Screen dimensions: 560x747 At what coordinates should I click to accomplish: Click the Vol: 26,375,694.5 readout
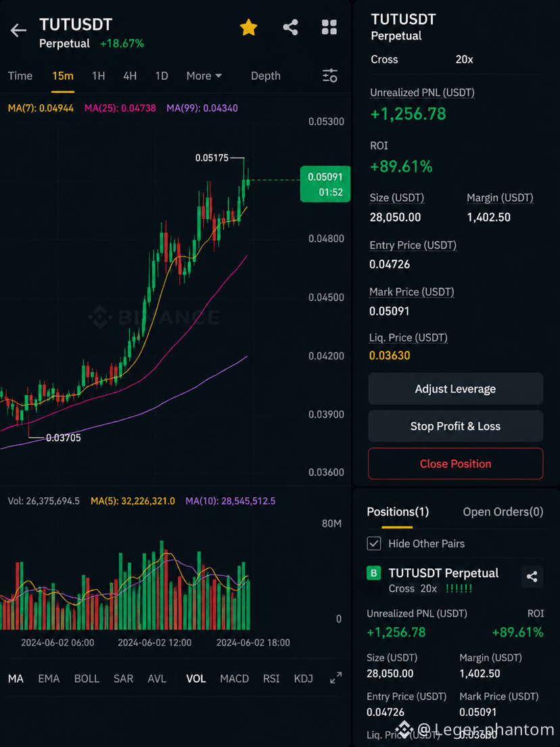[44, 501]
